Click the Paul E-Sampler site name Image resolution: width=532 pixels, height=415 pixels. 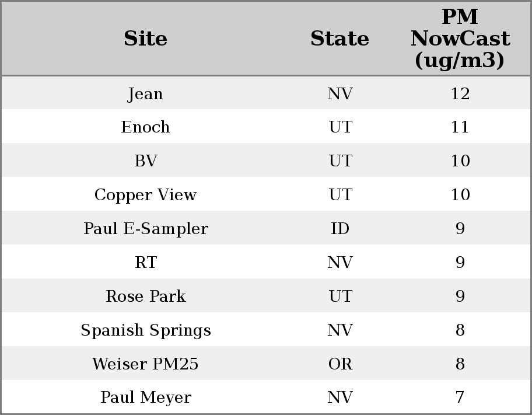point(145,229)
